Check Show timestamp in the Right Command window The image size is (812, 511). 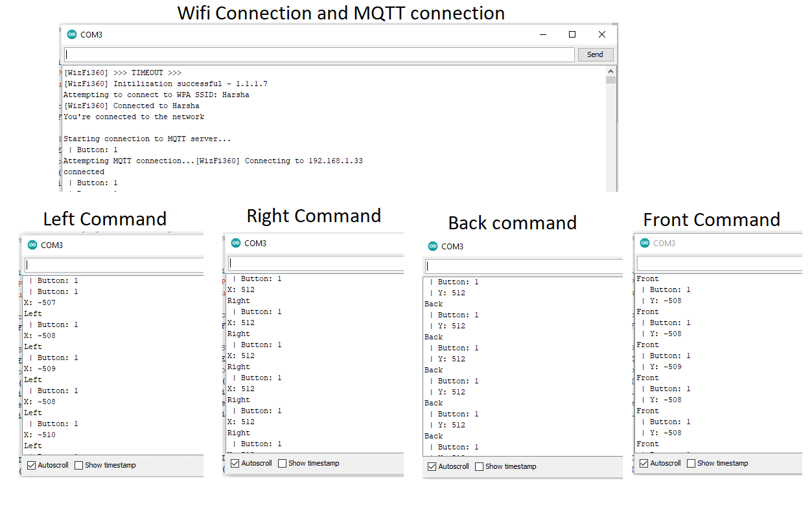[x=283, y=463]
